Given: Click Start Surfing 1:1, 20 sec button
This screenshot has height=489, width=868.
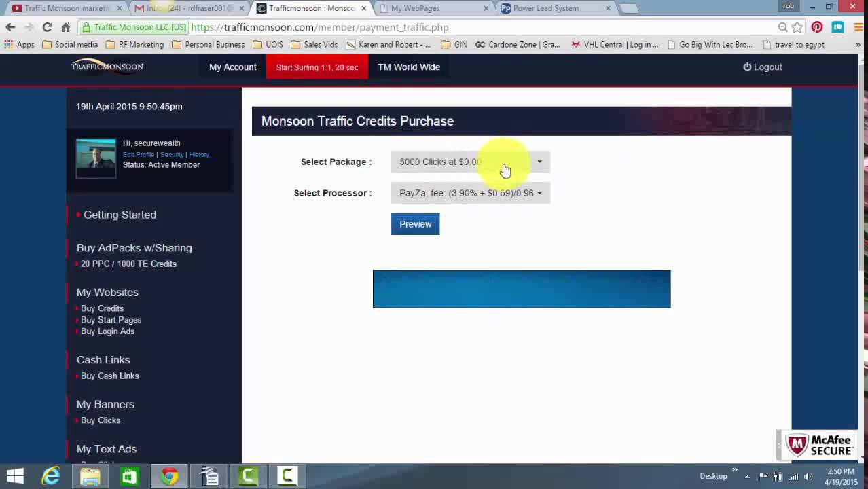Looking at the screenshot, I should (x=317, y=67).
